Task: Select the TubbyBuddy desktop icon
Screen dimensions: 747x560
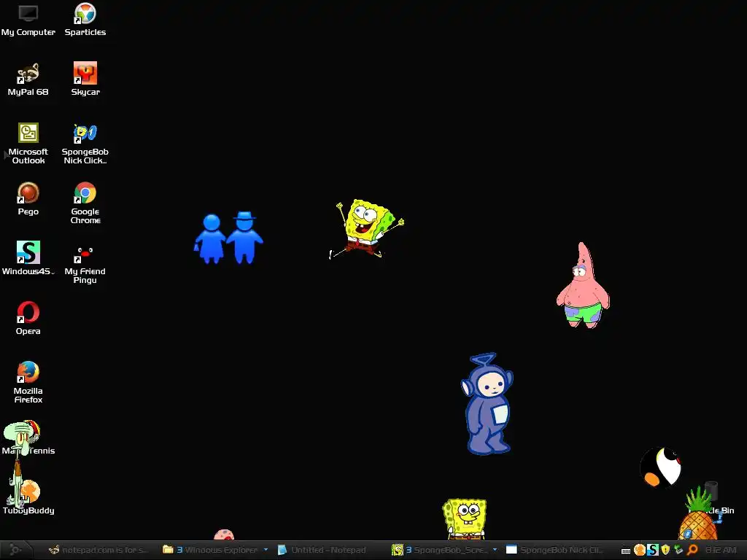Action: click(28, 497)
